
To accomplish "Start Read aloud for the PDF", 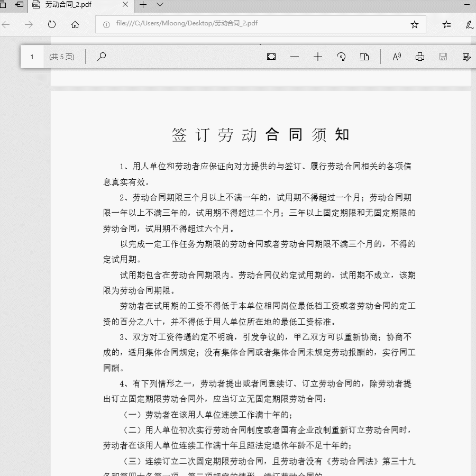I will tap(396, 57).
